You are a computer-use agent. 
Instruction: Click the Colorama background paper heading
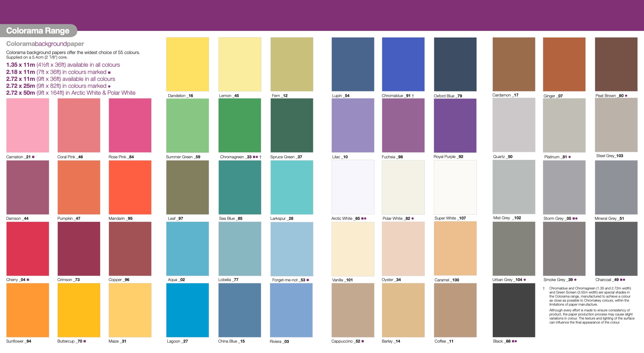pos(45,44)
